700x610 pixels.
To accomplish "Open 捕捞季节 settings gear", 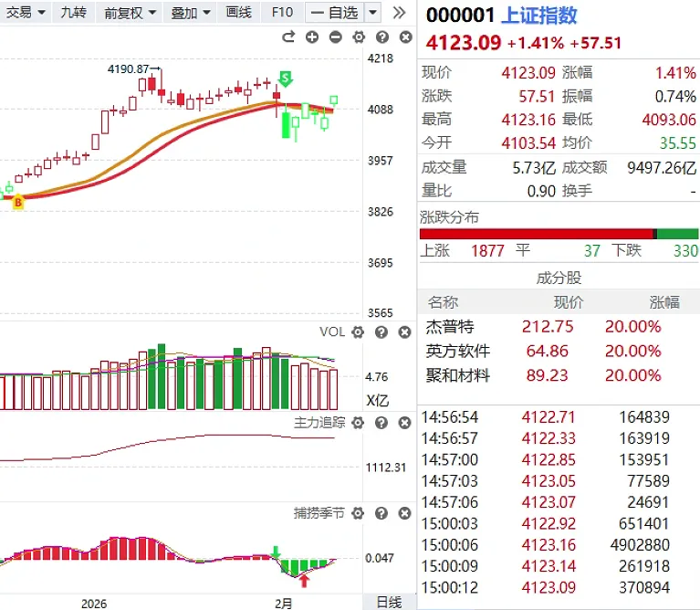I will coord(358,513).
